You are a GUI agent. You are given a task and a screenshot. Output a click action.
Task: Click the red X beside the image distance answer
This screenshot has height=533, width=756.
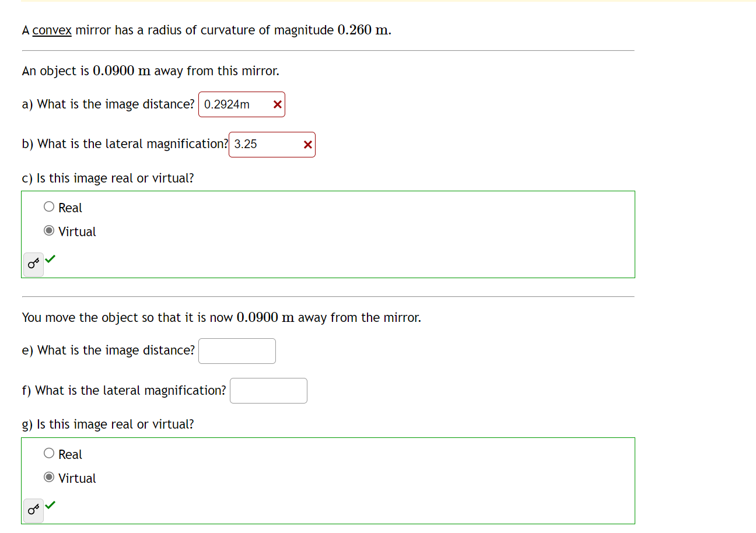tap(276, 104)
